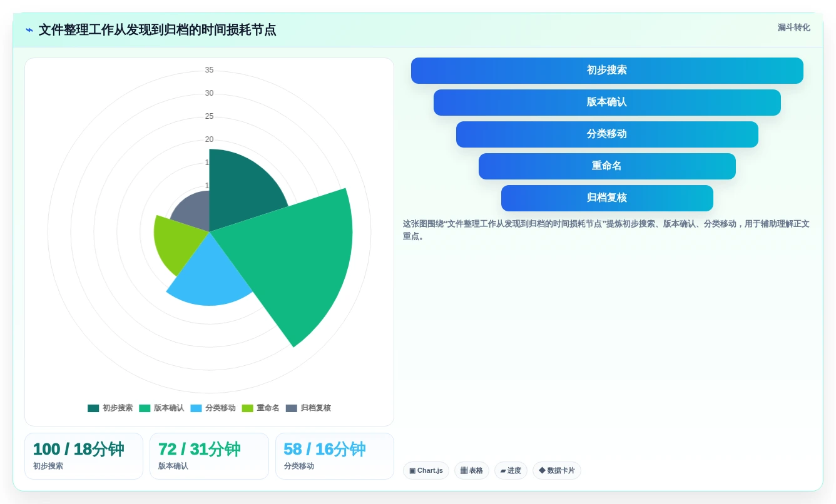Select the 重命名 funnel bar
The image size is (836, 504).
[x=607, y=166]
